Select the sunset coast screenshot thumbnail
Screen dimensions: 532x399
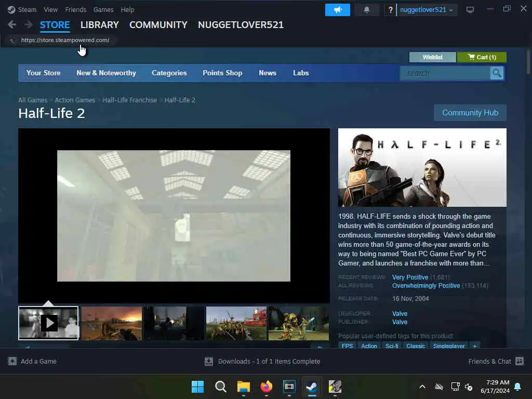(x=112, y=323)
